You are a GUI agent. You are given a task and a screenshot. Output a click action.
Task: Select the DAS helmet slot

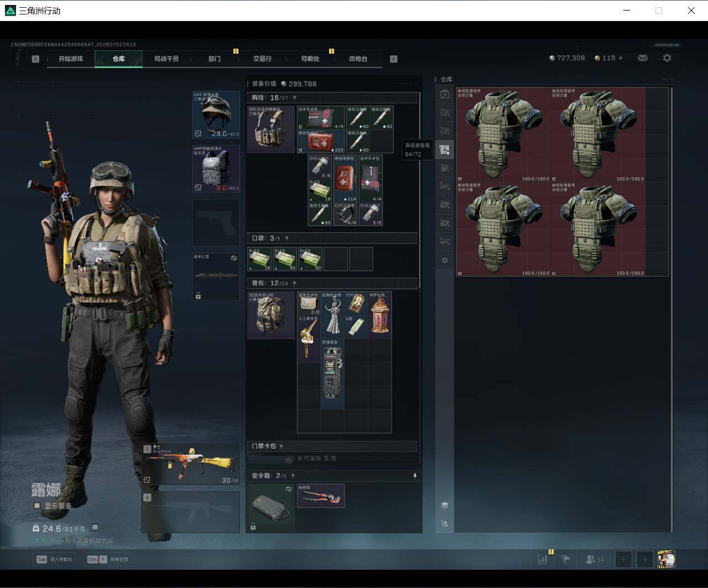click(216, 115)
